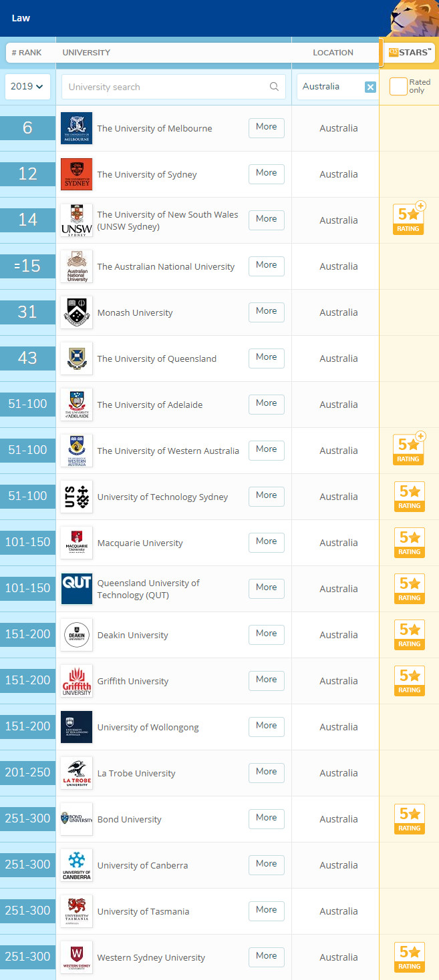Click More for University of Adelaide

(267, 404)
